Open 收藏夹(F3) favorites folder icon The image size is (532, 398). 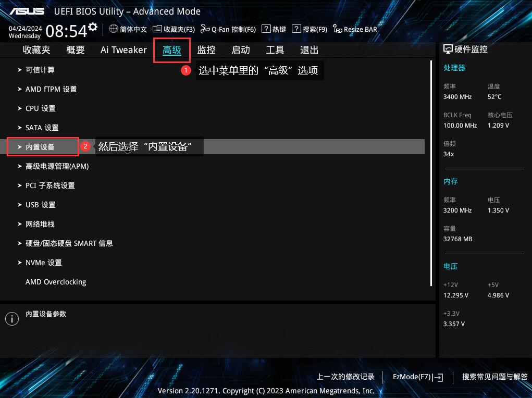[157, 29]
